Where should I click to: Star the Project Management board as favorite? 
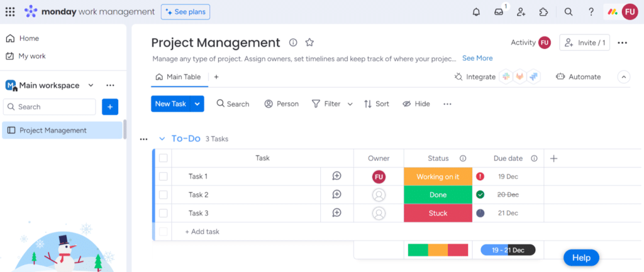(x=309, y=42)
